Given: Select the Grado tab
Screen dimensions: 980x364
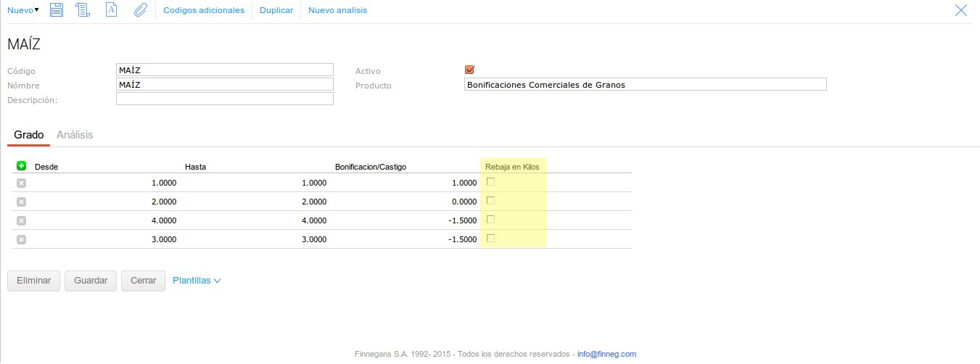Looking at the screenshot, I should (29, 135).
